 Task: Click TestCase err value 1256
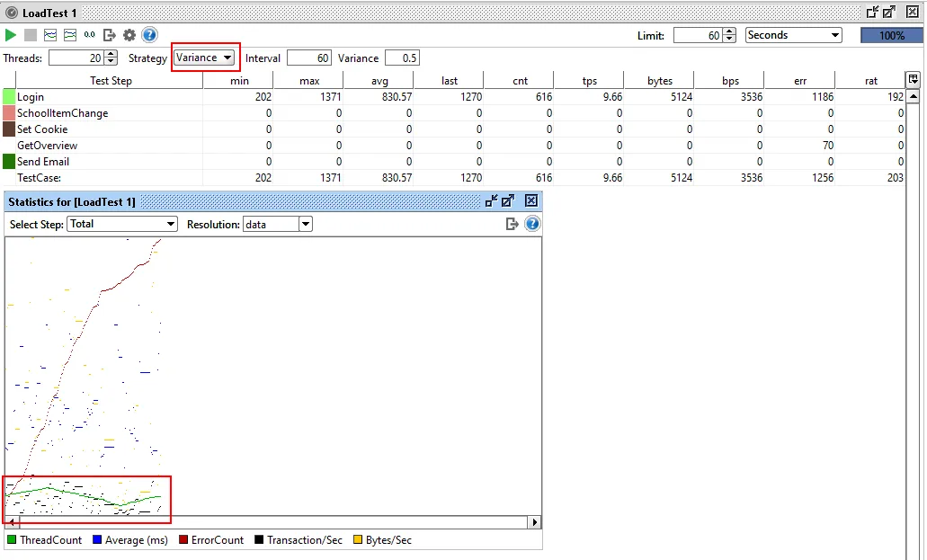[x=823, y=177]
